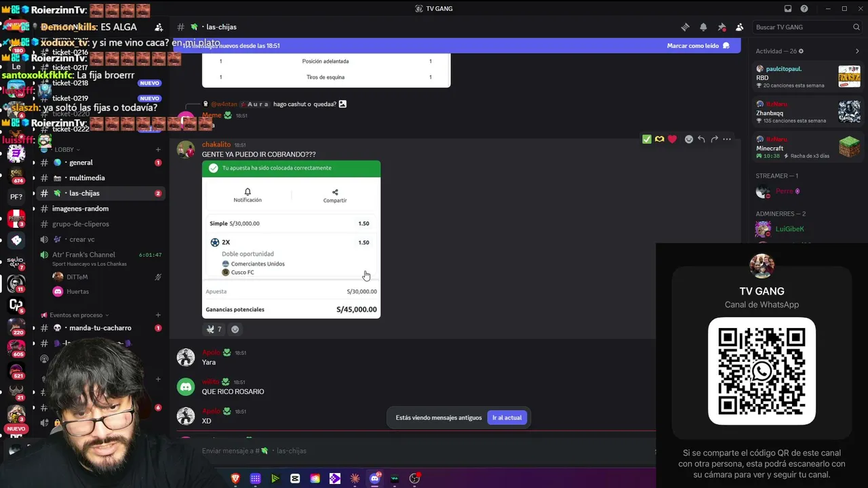This screenshot has height=488, width=868.
Task: Open the manda-tu-cacharro channel
Action: click(100, 328)
